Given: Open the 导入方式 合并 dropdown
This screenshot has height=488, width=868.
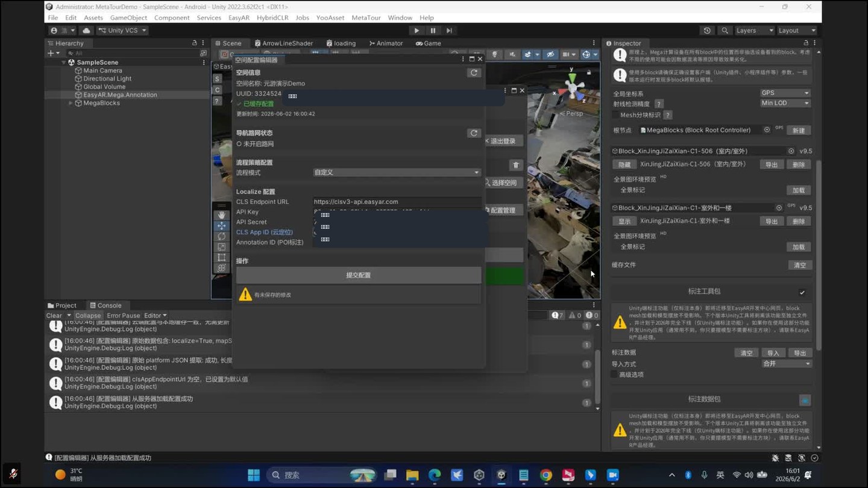Looking at the screenshot, I should point(787,364).
